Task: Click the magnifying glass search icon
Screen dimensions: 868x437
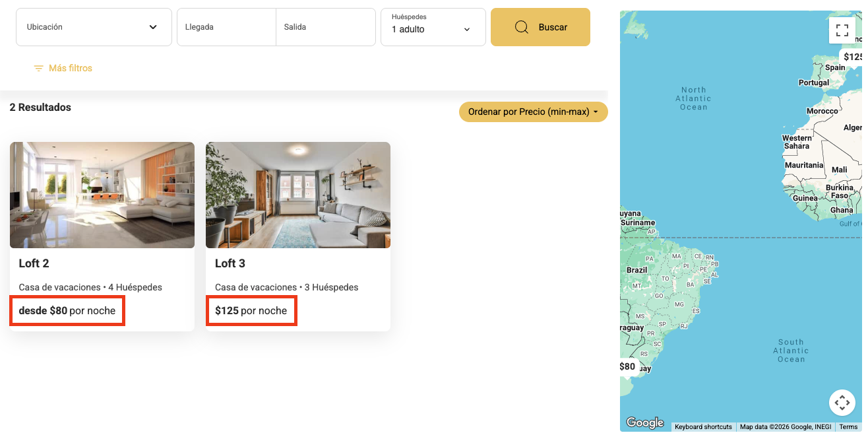Action: [x=521, y=27]
